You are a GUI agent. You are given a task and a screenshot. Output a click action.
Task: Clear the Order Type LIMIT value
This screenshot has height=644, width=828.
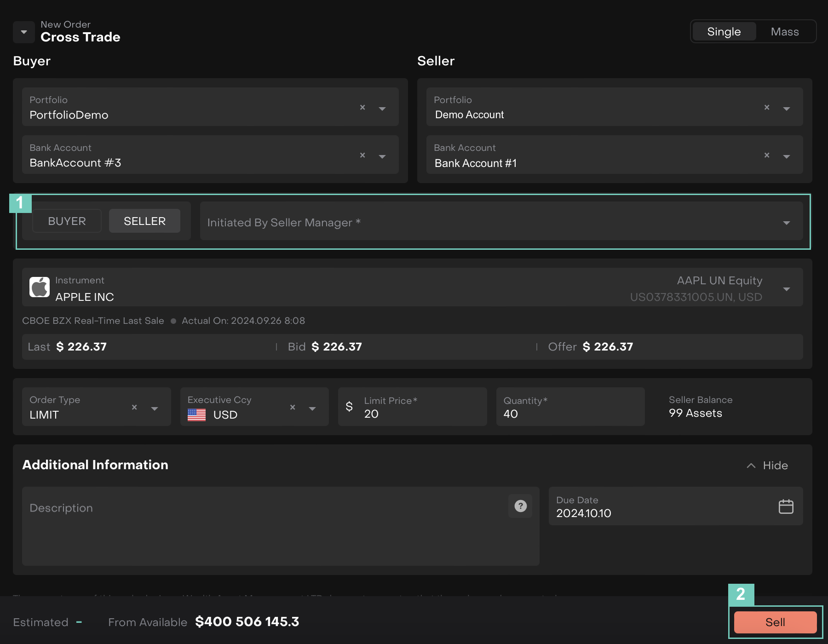(134, 407)
